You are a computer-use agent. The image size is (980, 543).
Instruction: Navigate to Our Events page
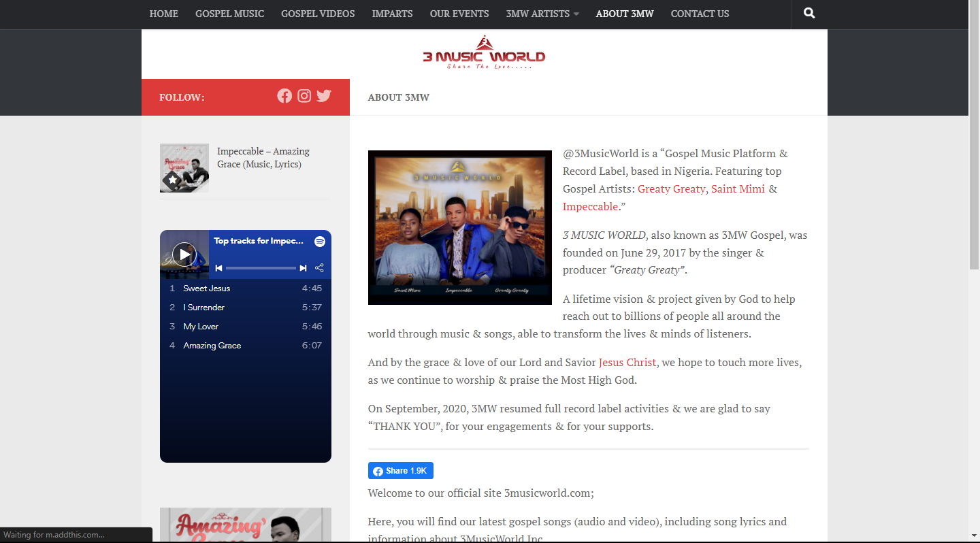[459, 14]
